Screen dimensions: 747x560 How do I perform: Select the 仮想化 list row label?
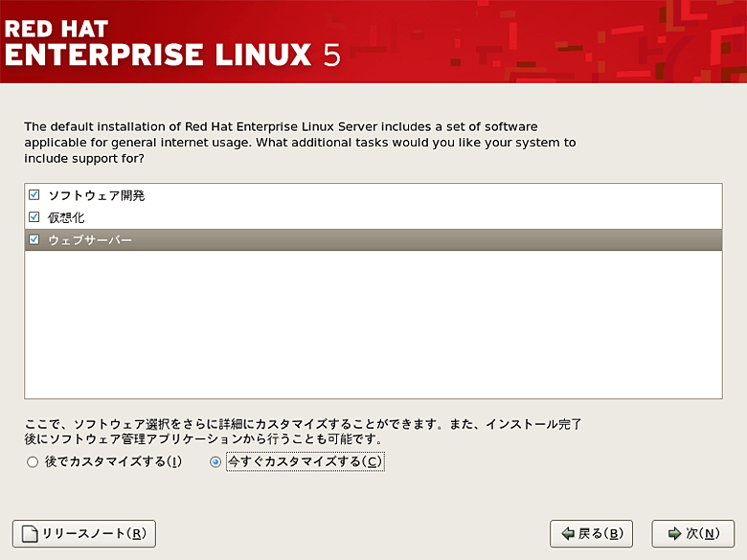point(66,217)
